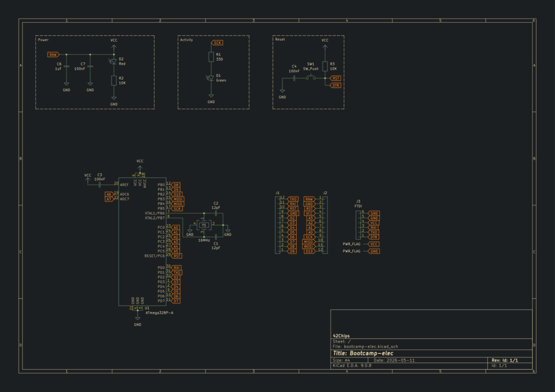Select the MISO label on PB4 pin
This screenshot has height=392, width=555.
[x=178, y=204]
